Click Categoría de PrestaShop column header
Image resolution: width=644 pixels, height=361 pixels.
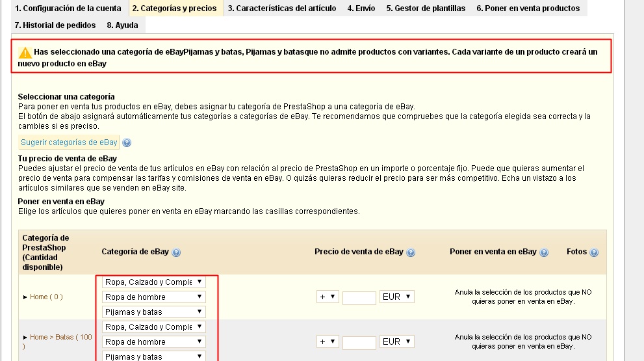click(x=45, y=252)
